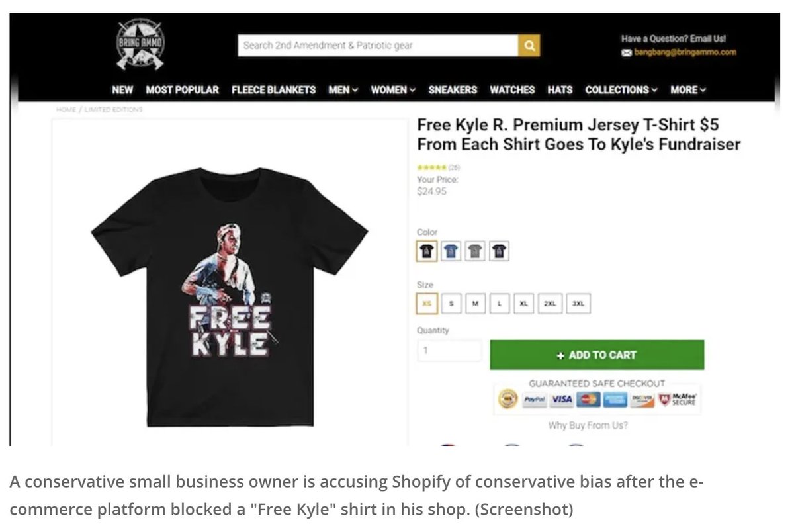Click the VISA card badge
This screenshot has height=532, width=794.
(x=561, y=400)
